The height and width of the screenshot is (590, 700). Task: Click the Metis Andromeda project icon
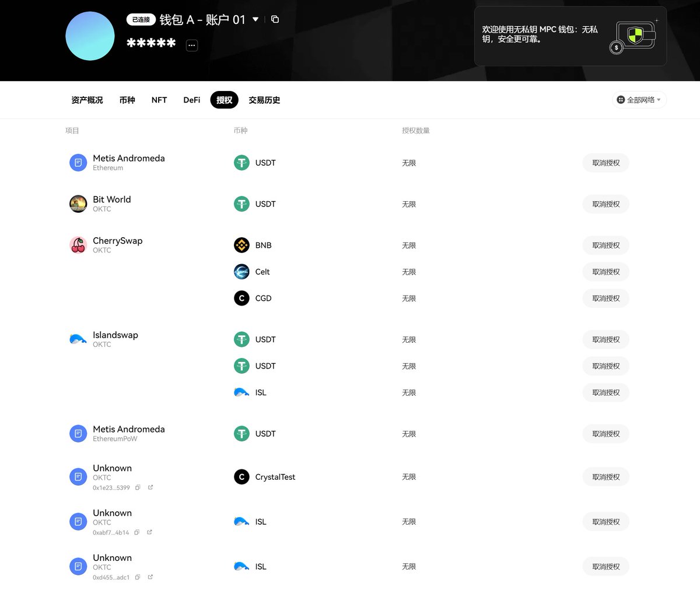click(78, 162)
